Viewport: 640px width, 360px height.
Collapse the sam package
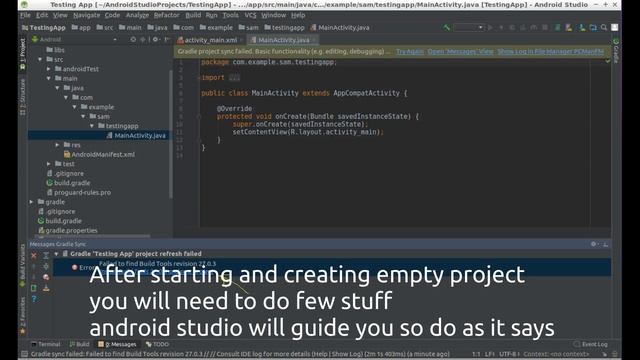(83, 116)
